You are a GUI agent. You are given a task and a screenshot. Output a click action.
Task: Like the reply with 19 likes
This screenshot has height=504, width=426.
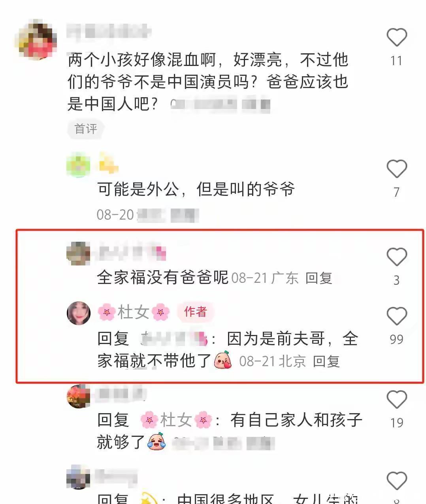tap(396, 400)
